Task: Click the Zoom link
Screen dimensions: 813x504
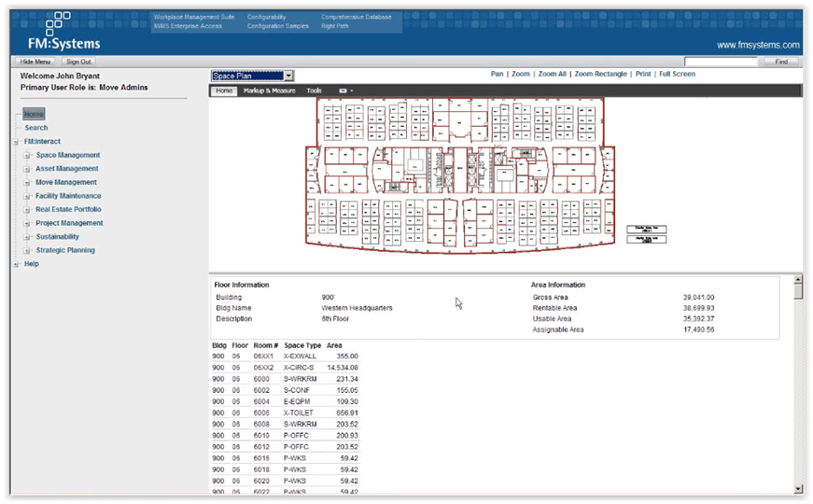Action: coord(521,74)
